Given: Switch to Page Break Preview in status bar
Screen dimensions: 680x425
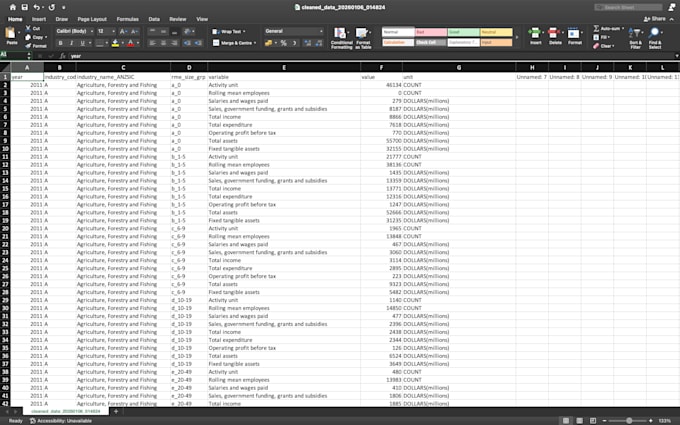Looking at the screenshot, I should 593,421.
